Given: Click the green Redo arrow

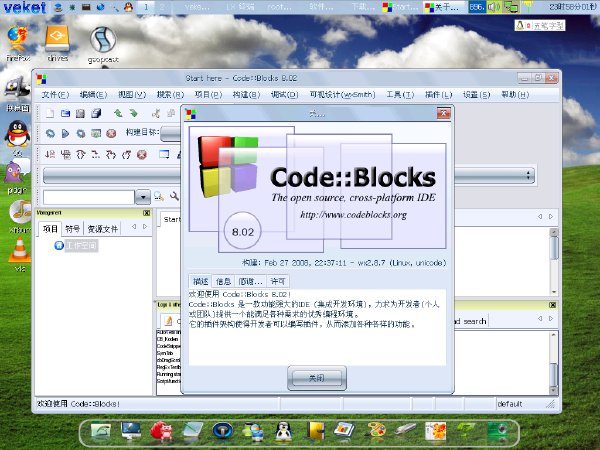Looking at the screenshot, I should pyautogui.click(x=133, y=113).
